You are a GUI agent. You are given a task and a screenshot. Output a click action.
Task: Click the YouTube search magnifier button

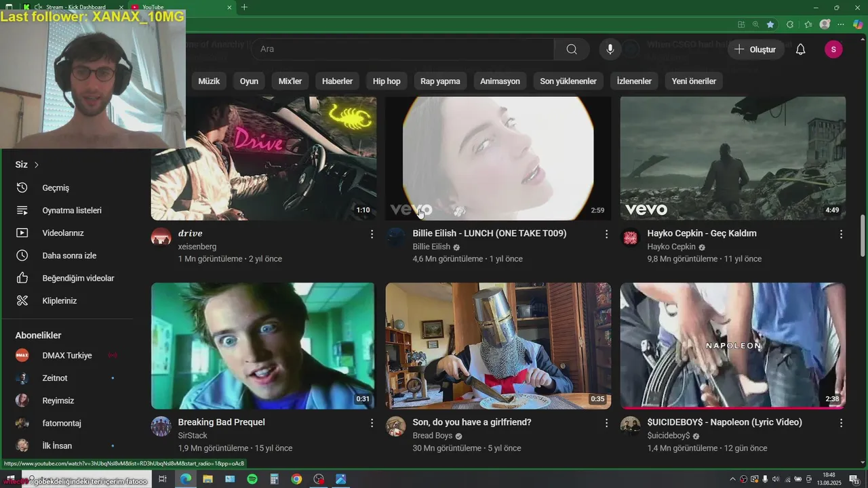[x=572, y=49]
